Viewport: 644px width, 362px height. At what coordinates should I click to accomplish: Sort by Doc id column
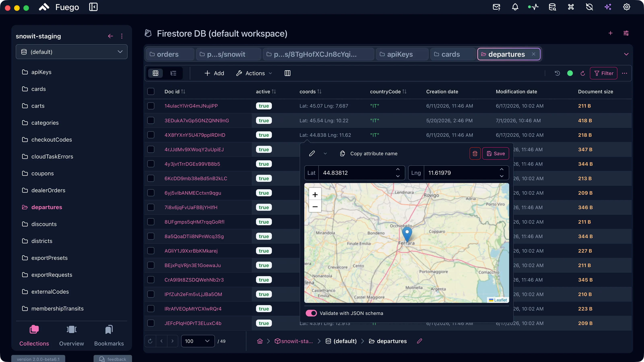point(183,92)
